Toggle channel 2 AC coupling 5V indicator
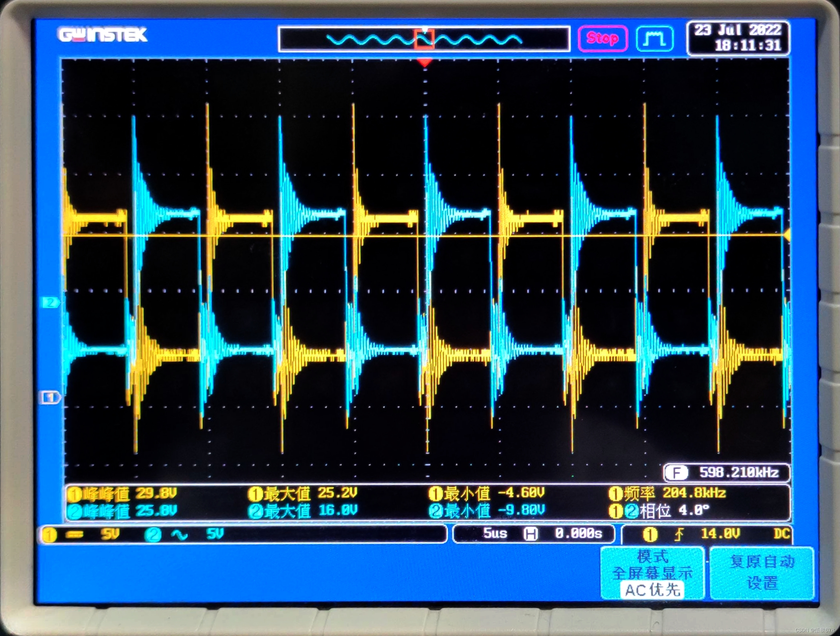This screenshot has height=636, width=840. tap(185, 535)
